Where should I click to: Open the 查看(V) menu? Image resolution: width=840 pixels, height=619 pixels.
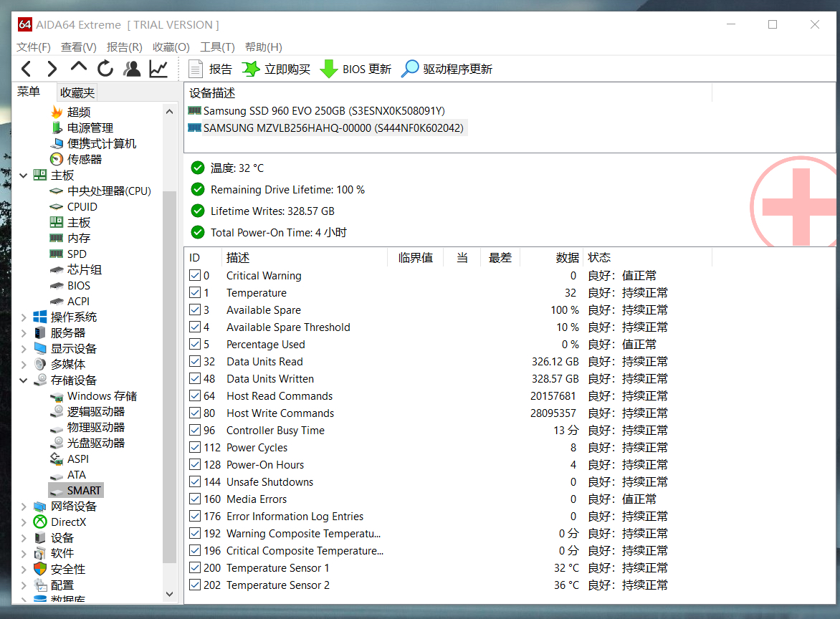point(78,47)
